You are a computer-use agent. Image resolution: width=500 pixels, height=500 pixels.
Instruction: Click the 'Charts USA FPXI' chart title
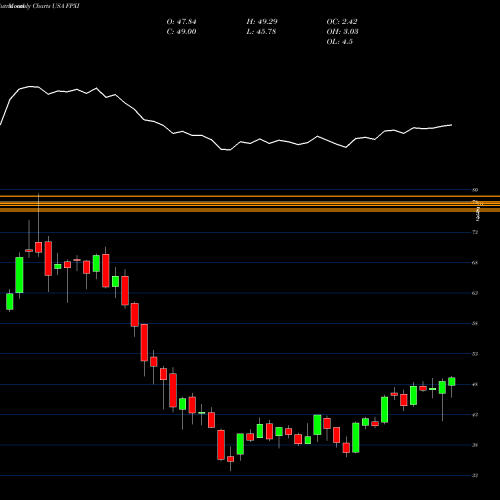point(56,6)
